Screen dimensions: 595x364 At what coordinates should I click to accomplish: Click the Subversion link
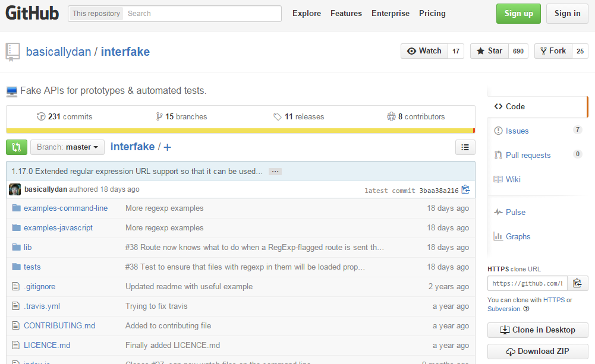(x=504, y=309)
